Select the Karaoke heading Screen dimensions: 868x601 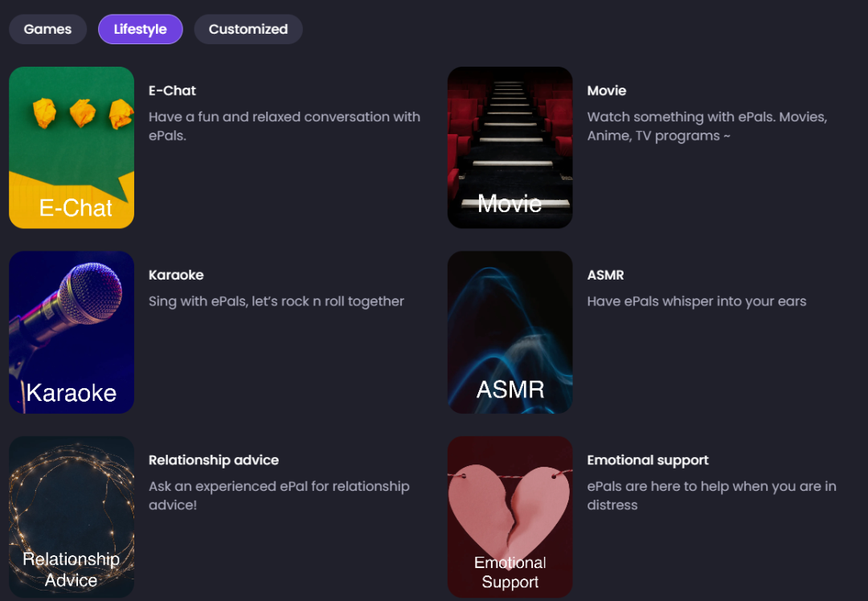176,275
